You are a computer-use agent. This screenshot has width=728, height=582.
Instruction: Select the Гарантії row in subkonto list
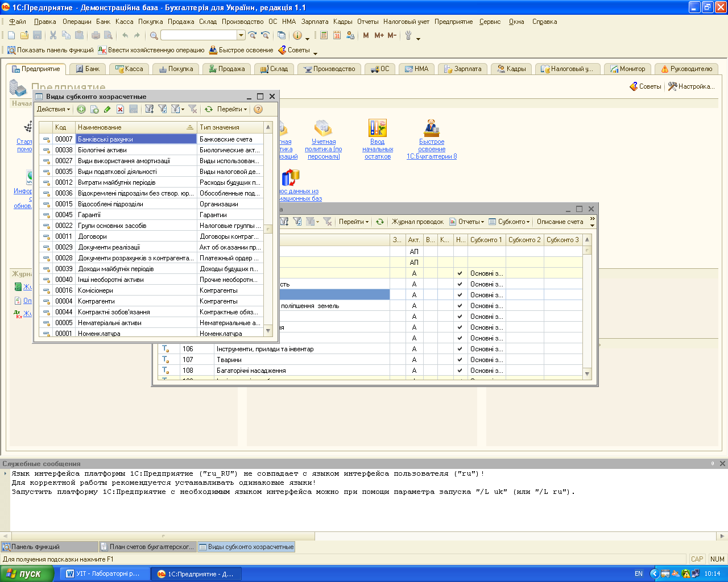pyautogui.click(x=151, y=215)
